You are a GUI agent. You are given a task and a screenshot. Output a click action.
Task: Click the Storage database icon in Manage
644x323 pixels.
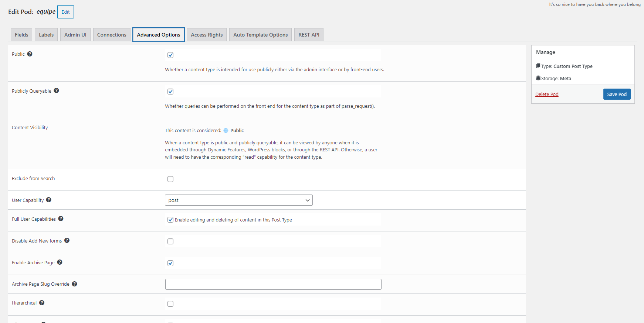point(538,78)
